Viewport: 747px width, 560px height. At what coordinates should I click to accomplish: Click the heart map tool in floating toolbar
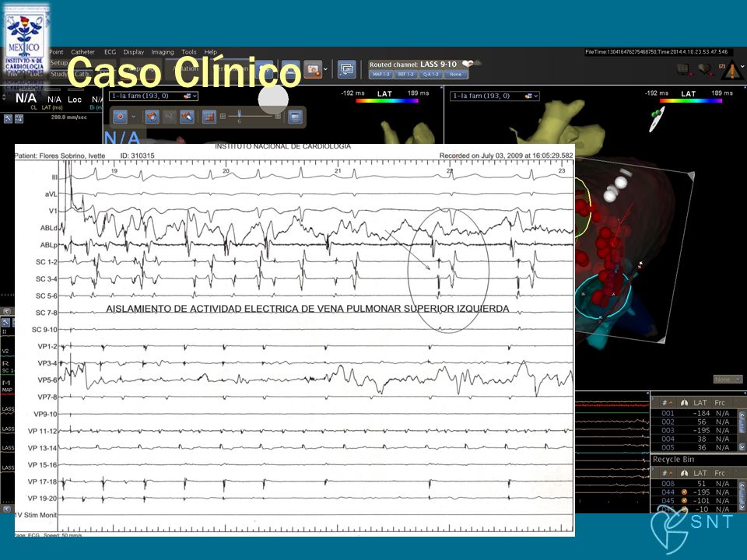coord(152,116)
